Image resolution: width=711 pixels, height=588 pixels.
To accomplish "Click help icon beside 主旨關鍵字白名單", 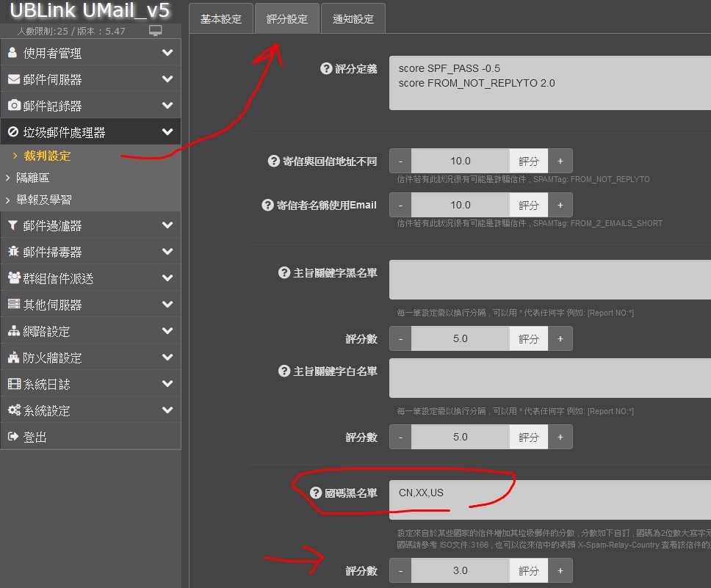I will pyautogui.click(x=284, y=371).
